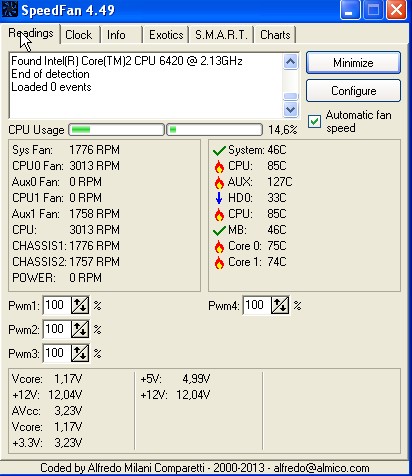Close the SpeedFan window

coord(396,10)
